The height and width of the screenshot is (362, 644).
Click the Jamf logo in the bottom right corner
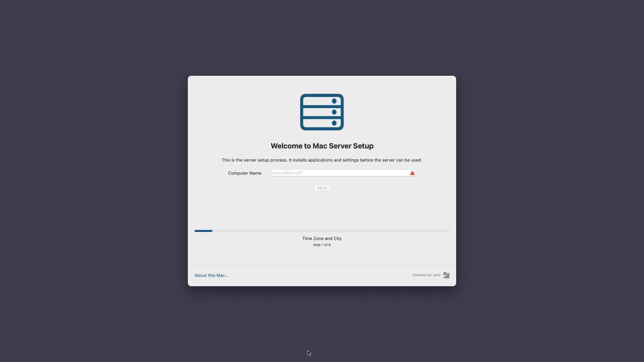446,275
